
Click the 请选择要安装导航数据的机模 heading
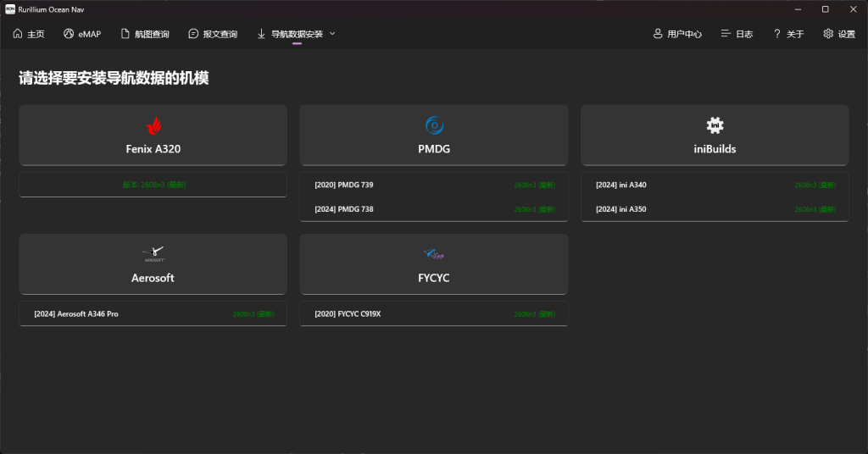pos(114,78)
